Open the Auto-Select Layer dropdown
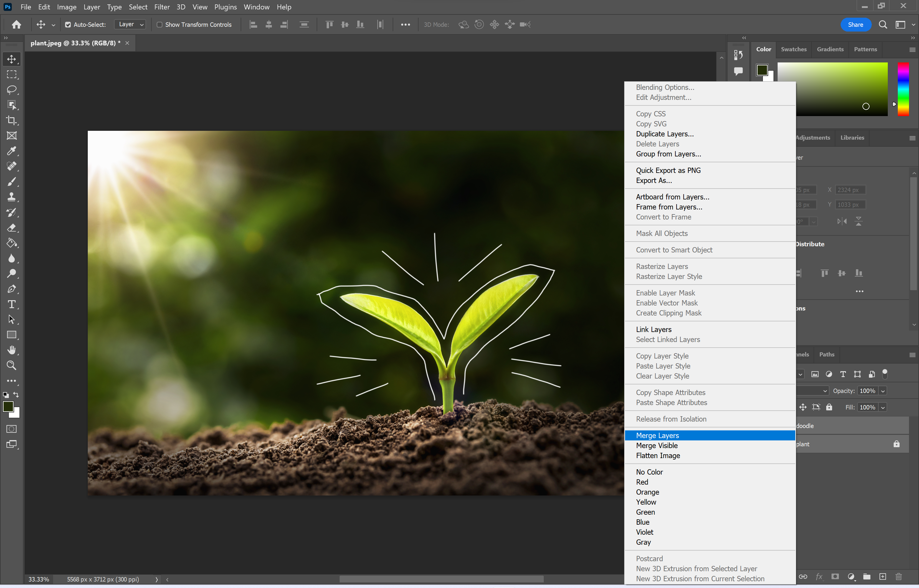 130,24
